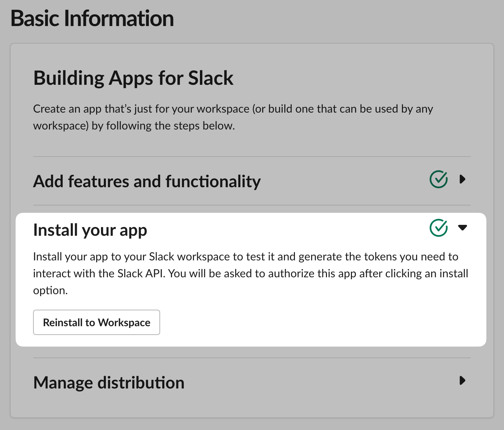Click 'workspace) by following the steps below' text
This screenshot has width=504, height=430.
134,126
